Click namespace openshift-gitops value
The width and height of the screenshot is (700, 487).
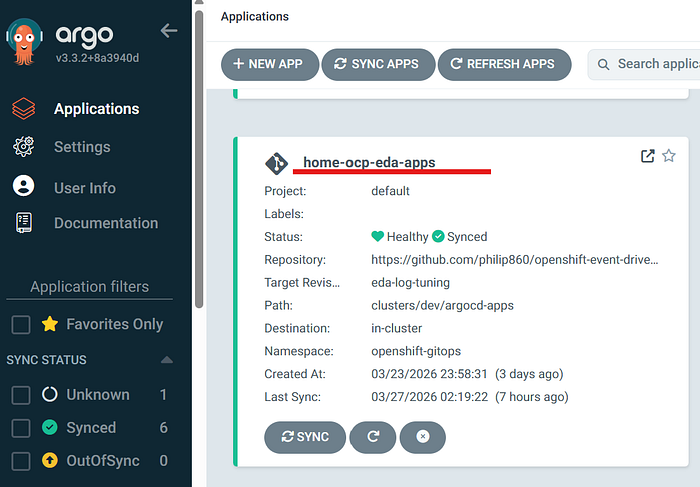(x=416, y=351)
